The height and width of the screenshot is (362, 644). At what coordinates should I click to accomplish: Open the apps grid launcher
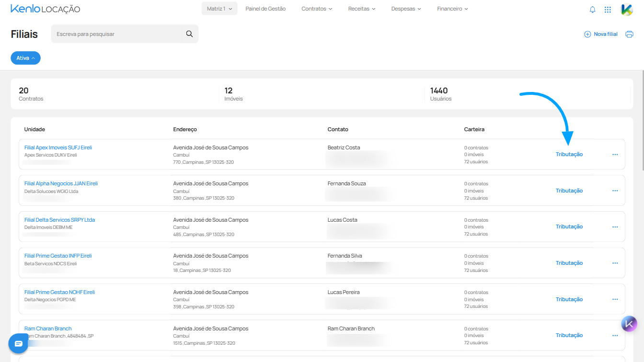coord(608,9)
